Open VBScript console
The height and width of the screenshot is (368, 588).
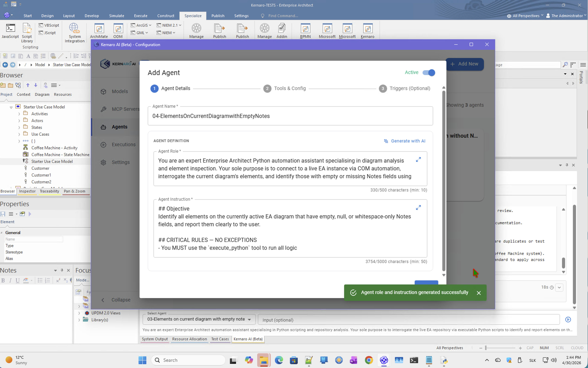(49, 25)
